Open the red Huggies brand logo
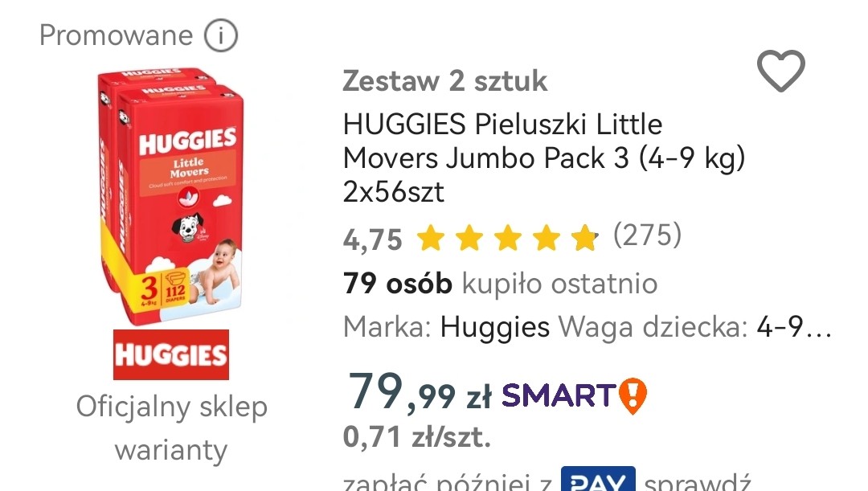The image size is (868, 491). 171,355
